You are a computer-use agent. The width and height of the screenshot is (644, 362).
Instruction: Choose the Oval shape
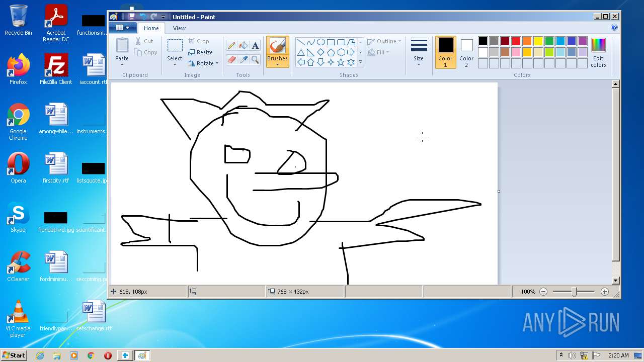tap(321, 42)
